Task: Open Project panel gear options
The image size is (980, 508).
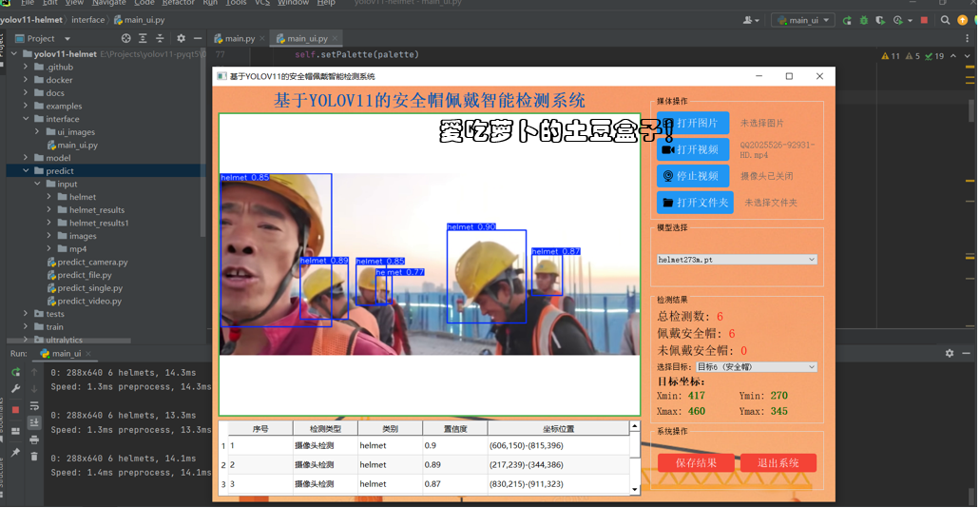Action: point(182,38)
